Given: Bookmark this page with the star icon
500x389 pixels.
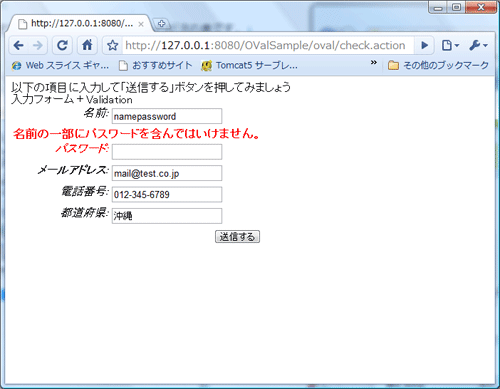Looking at the screenshot, I should click(x=113, y=45).
